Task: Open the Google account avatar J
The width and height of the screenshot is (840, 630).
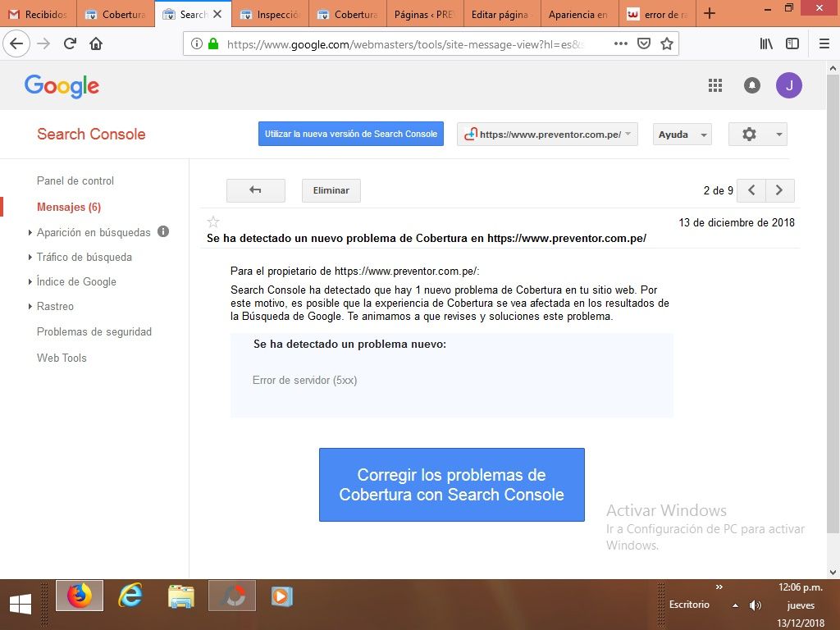Action: [789, 85]
